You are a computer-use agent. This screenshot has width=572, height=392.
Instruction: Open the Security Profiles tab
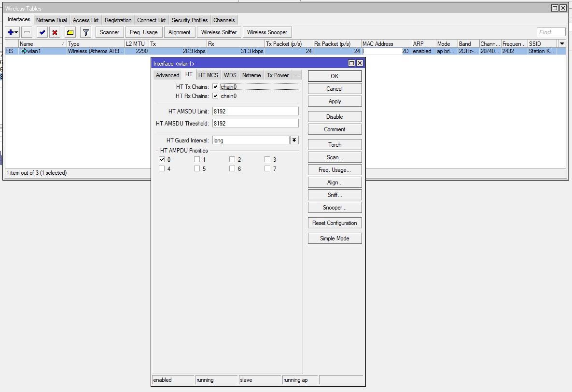(x=190, y=20)
